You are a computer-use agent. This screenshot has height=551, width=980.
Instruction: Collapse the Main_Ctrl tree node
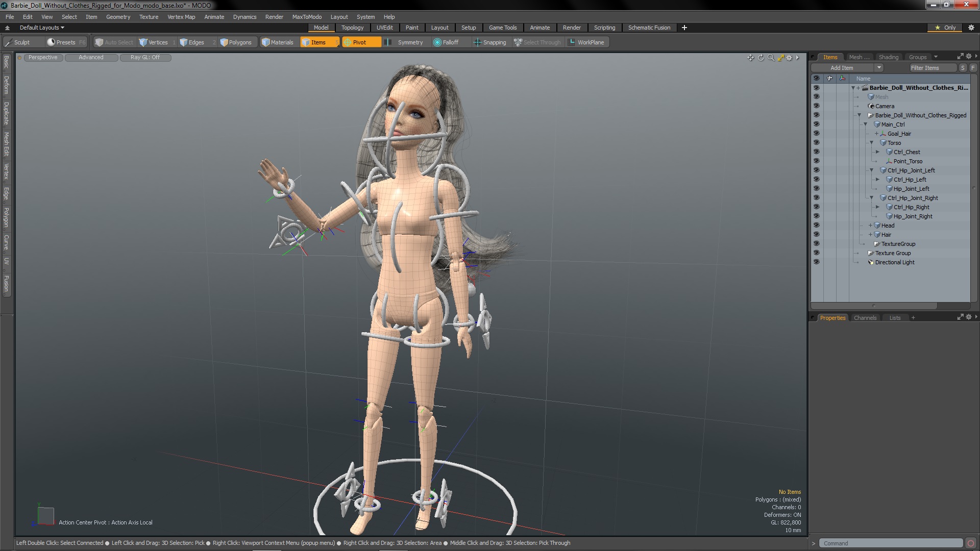865,124
